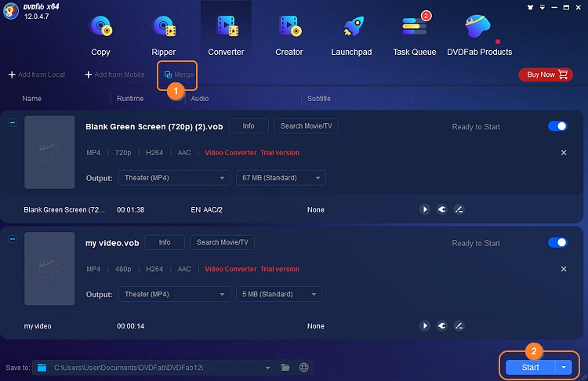Click runtime 00:01:38

click(130, 209)
